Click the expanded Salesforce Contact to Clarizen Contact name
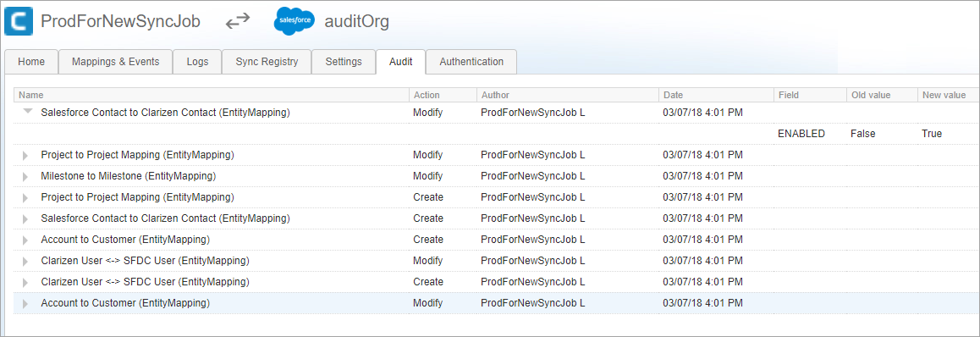The width and height of the screenshot is (980, 337). 165,113
